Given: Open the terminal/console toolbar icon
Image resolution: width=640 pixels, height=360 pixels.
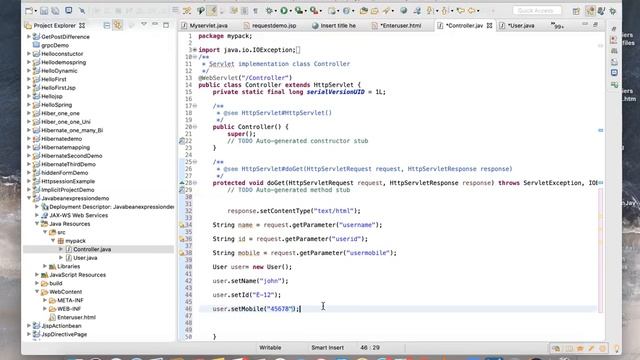Looking at the screenshot, I should click(x=69, y=10).
